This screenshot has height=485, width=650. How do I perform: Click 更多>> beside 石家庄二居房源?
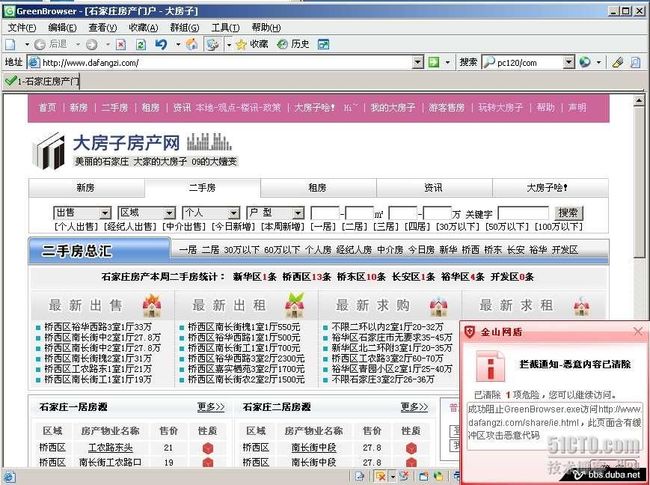point(414,407)
